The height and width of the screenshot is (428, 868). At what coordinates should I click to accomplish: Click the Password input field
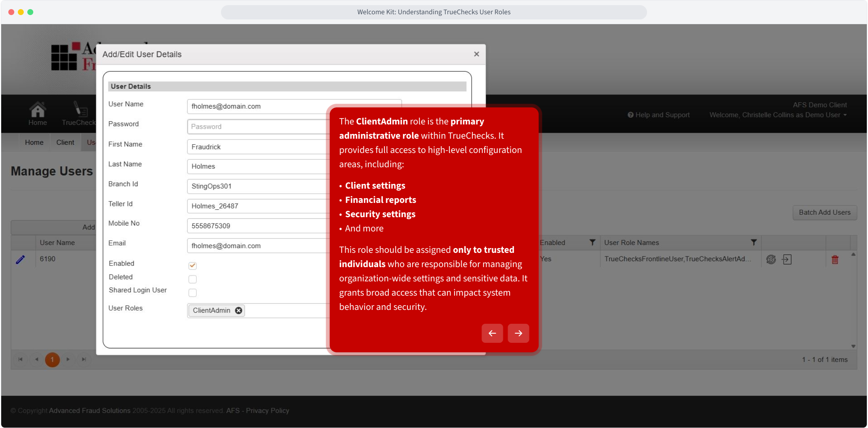point(259,126)
